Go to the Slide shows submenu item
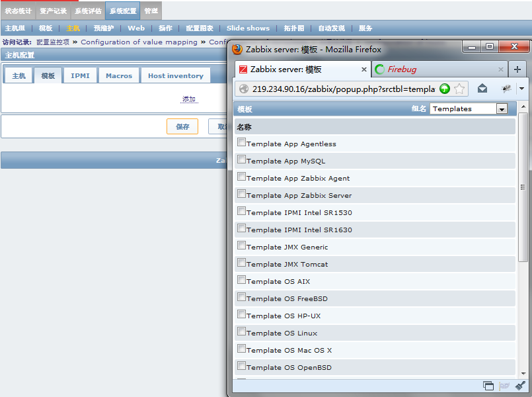Image resolution: width=532 pixels, height=397 pixels. 248,28
